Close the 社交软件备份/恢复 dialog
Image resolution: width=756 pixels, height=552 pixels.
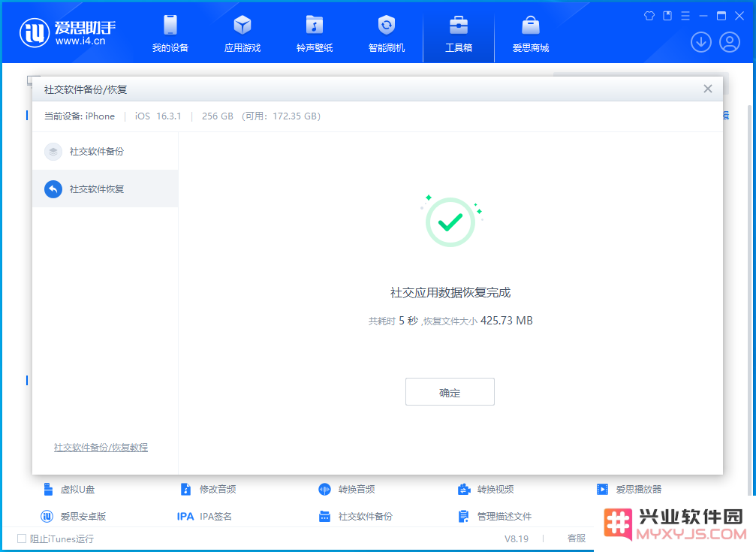pos(707,89)
